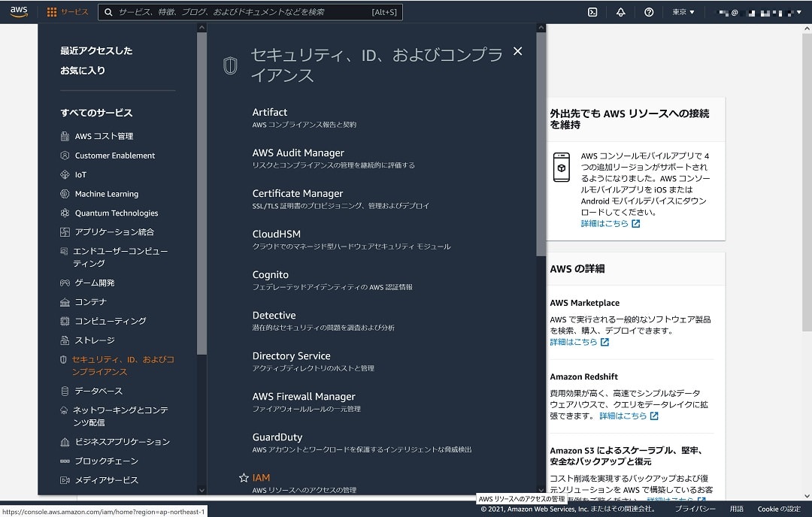The image size is (812, 517).
Task: Select the ストレージ category label
Action: pos(95,340)
